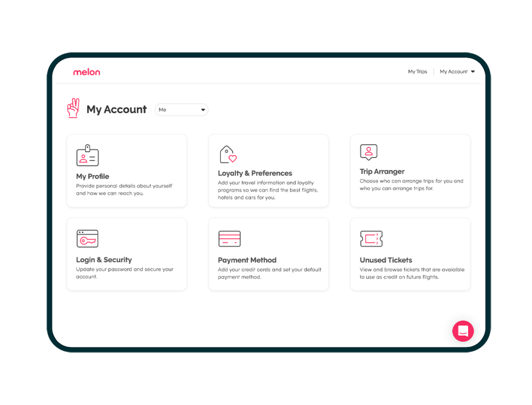Click the arrow on the Me dropdown

click(203, 110)
